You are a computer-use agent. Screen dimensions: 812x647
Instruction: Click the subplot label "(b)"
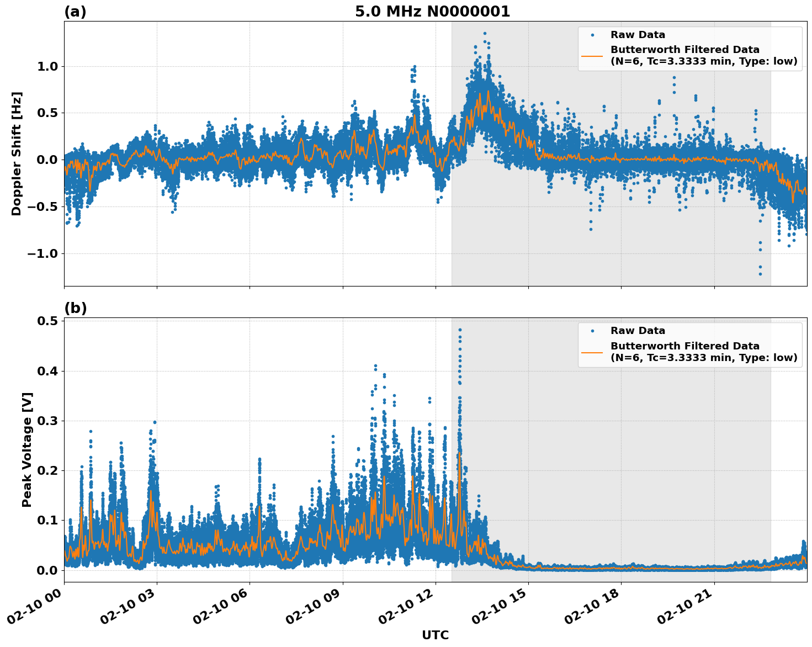(76, 307)
